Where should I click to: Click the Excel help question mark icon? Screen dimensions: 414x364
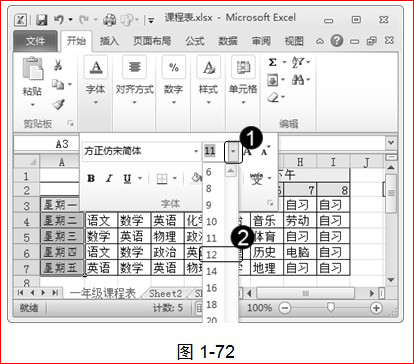pos(337,41)
